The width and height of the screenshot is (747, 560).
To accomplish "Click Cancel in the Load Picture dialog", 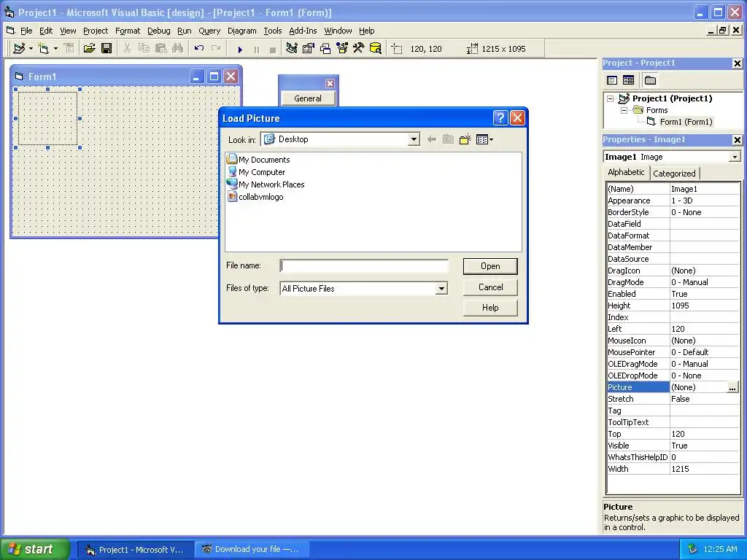I will (490, 287).
